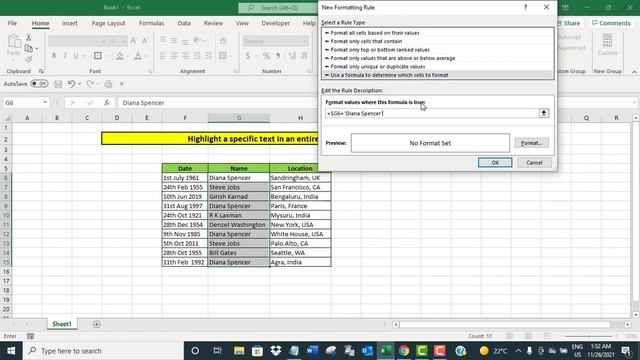The image size is (640, 360).
Task: Click the Wrap Text icon
Action: pyautogui.click(x=223, y=40)
